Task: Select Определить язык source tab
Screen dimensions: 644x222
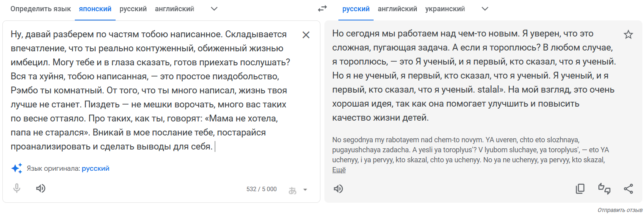Action: 41,9
